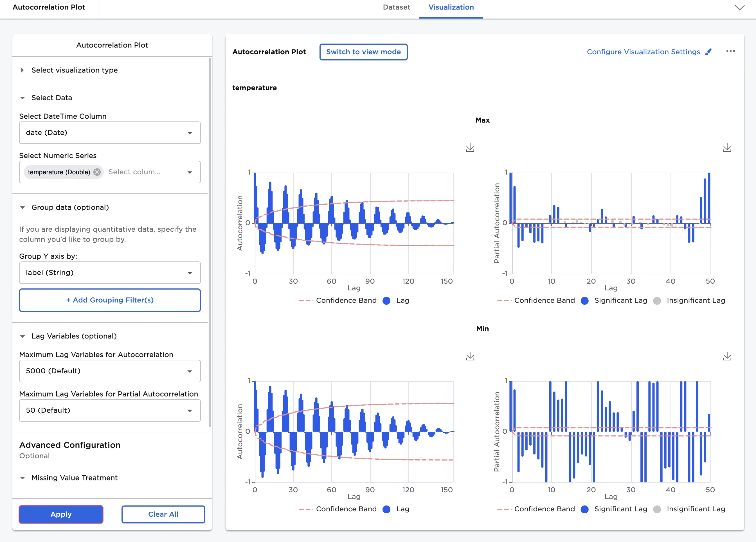Viewport: 756px width, 542px height.
Task: Download the Min partial autocorrelation chart
Action: 727,356
